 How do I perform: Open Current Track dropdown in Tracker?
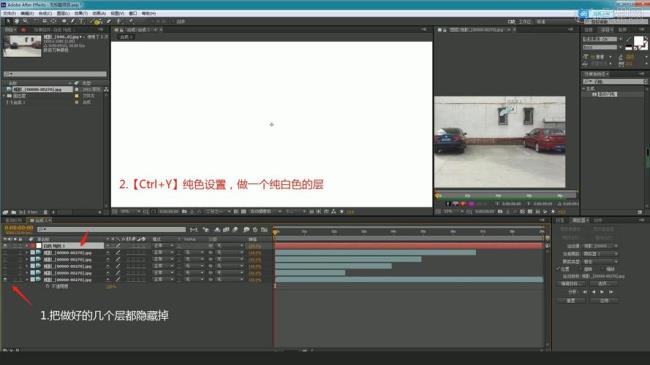tap(600, 253)
